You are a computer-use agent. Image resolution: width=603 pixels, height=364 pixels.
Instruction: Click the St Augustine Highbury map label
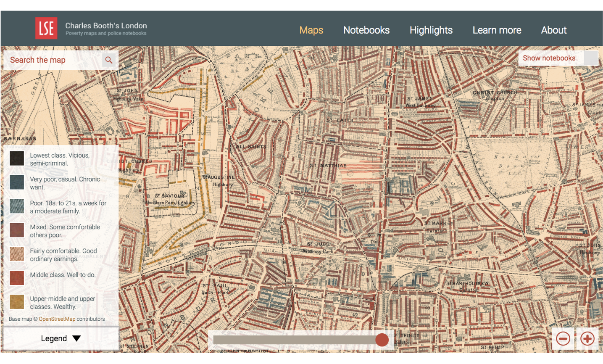coord(219,181)
